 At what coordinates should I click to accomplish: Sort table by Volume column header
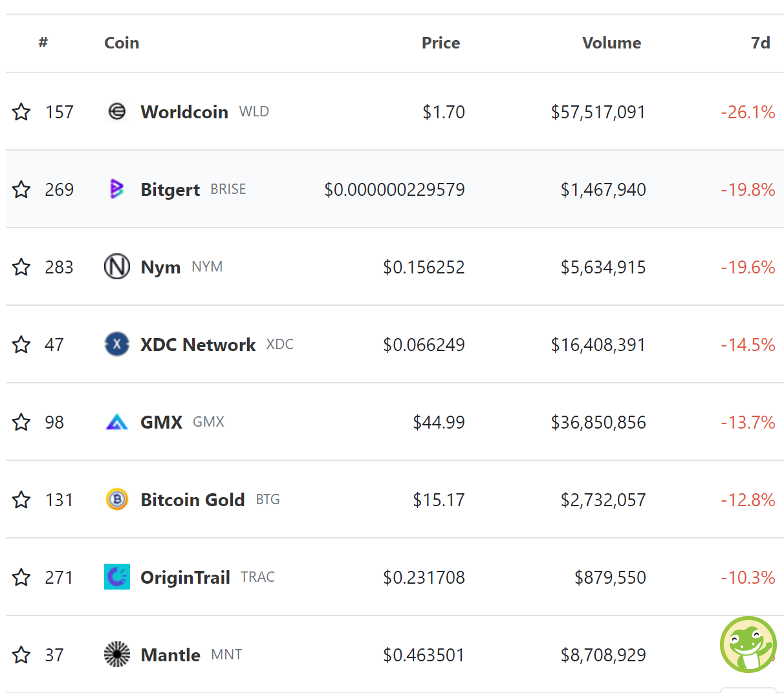point(611,43)
